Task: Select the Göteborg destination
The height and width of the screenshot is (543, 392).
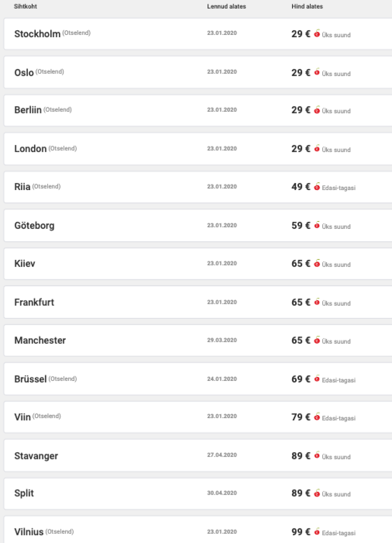Action: (34, 226)
